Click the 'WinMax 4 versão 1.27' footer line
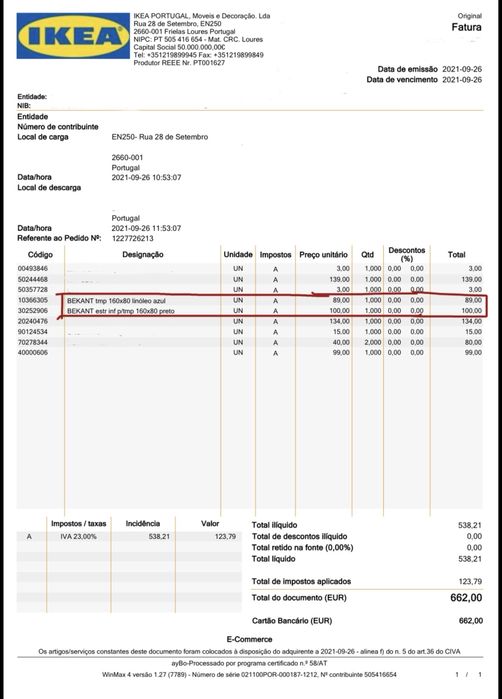This screenshot has width=502, height=699. click(x=250, y=675)
